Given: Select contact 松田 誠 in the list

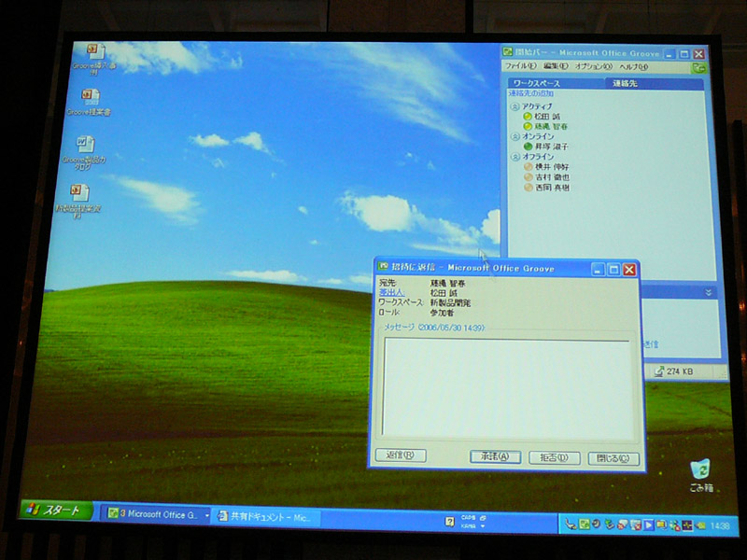Looking at the screenshot, I should pyautogui.click(x=547, y=116).
